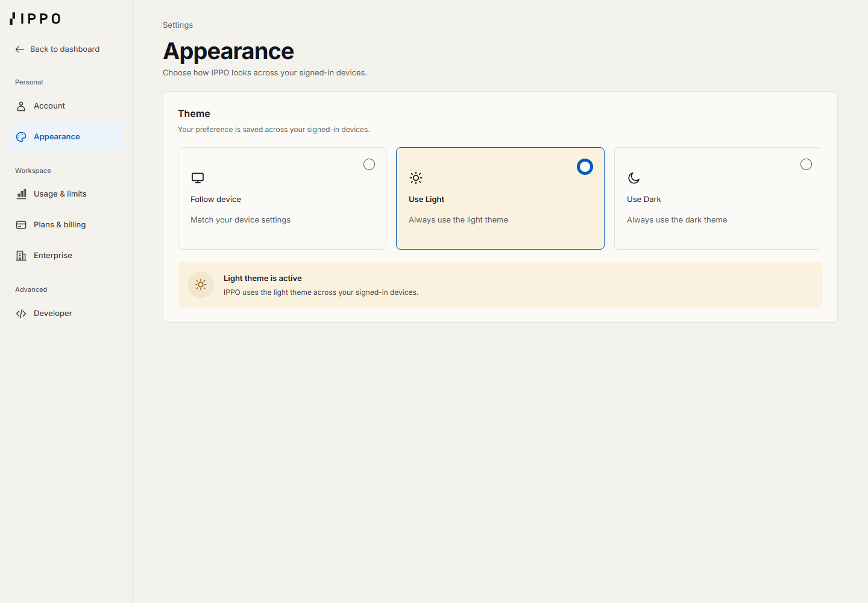The height and width of the screenshot is (603, 868).
Task: Click the Developer code brackets icon
Action: coord(21,314)
